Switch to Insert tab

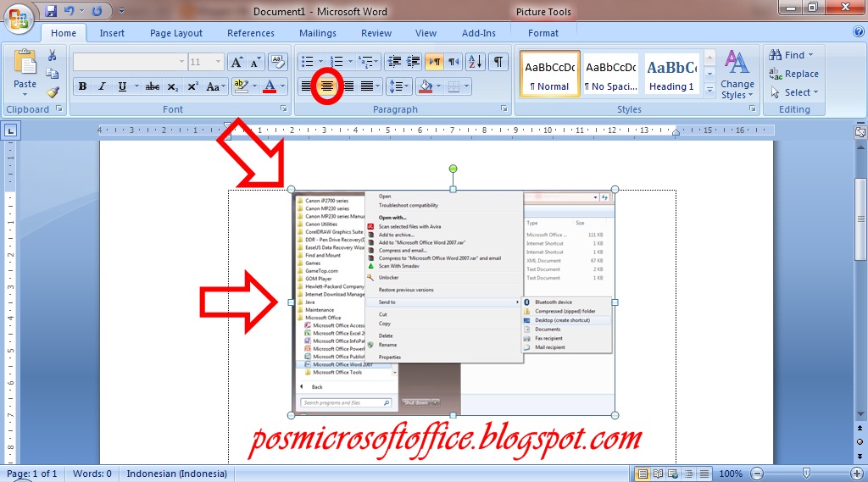click(112, 33)
